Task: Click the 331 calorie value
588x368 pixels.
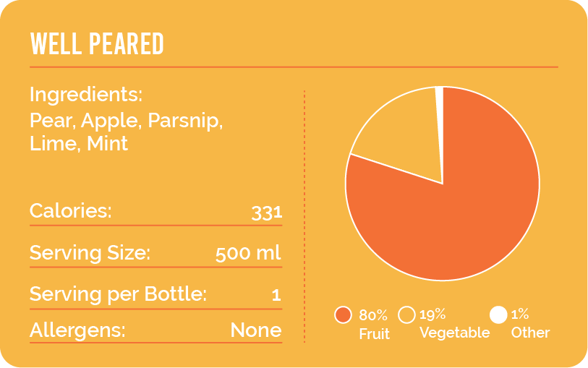Action: click(x=266, y=213)
